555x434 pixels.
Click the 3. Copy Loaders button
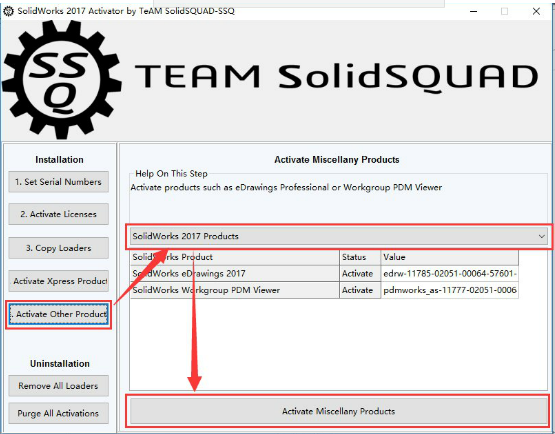click(x=58, y=248)
